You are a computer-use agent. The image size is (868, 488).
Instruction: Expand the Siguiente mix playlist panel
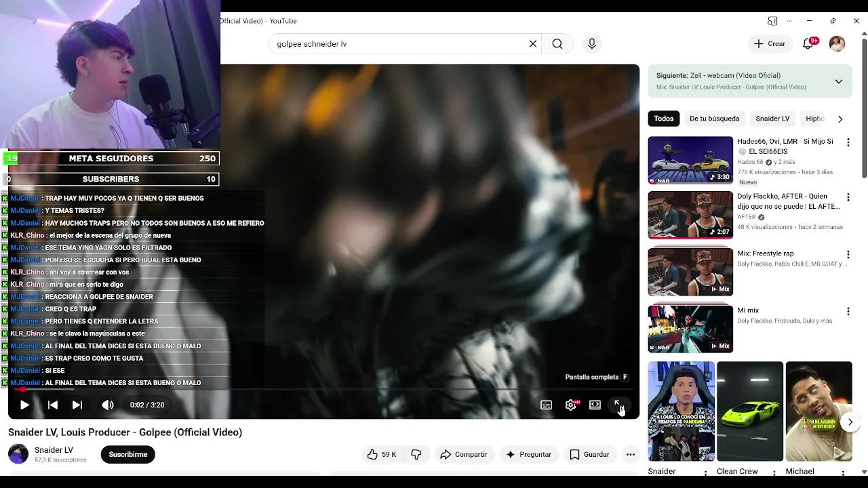coord(839,81)
